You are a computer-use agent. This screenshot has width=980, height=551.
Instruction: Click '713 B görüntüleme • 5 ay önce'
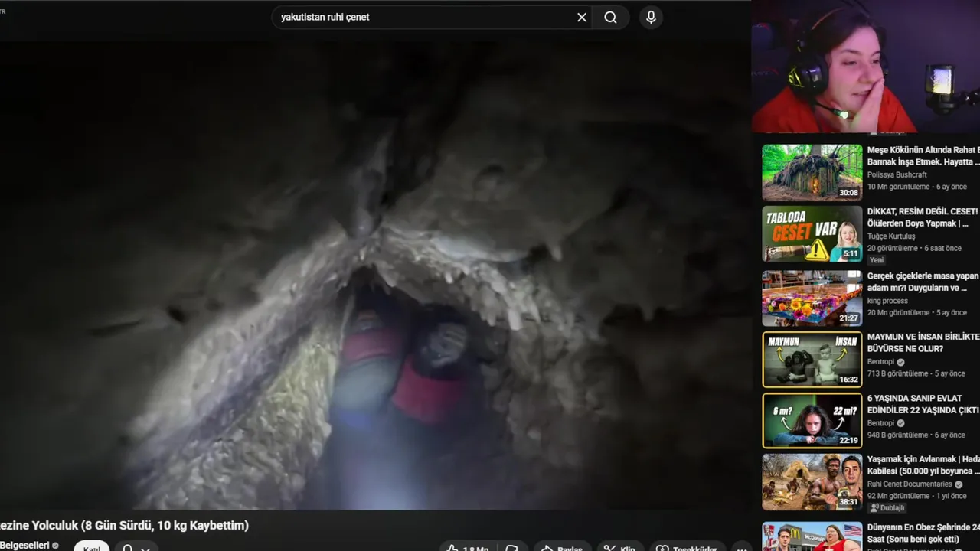tap(916, 373)
